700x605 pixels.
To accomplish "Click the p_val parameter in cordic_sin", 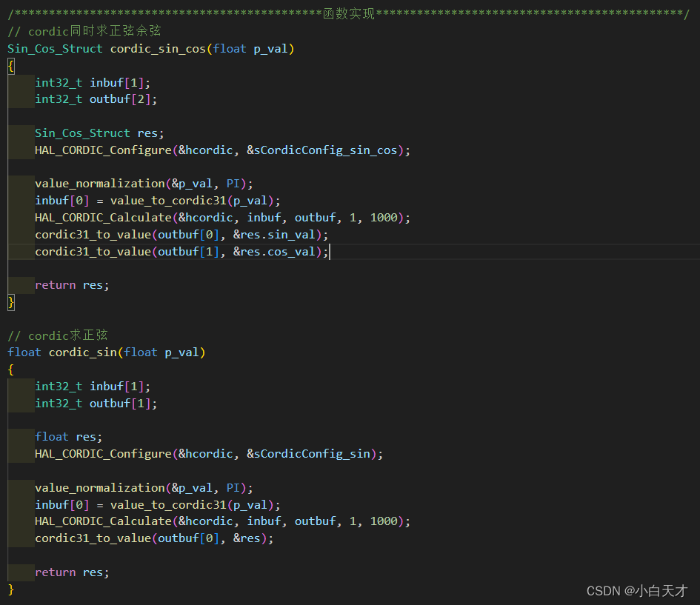I will [183, 352].
